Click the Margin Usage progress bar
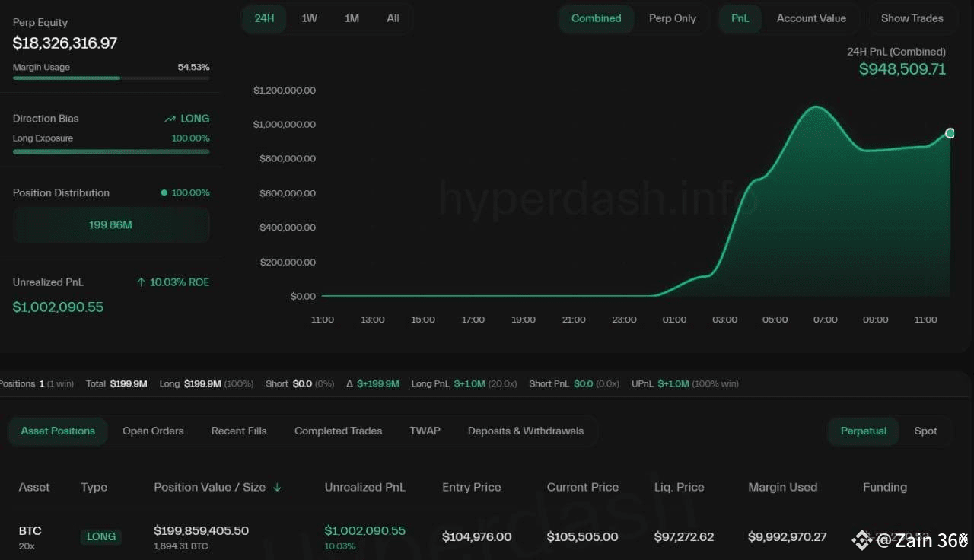The image size is (974, 560). pyautogui.click(x=111, y=78)
